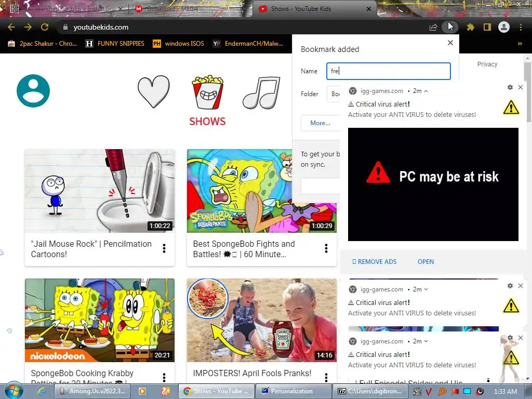
Task: Click the 1:33 AM taskbar clock
Action: point(505,392)
